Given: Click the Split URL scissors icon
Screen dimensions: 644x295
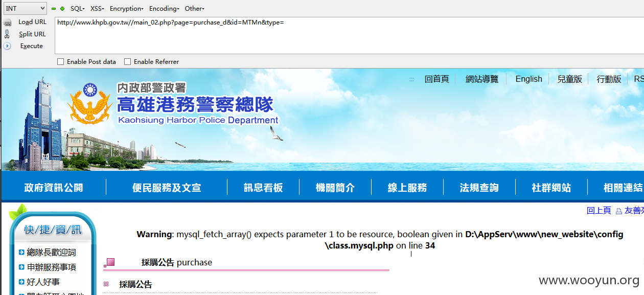Looking at the screenshot, I should [x=7, y=34].
